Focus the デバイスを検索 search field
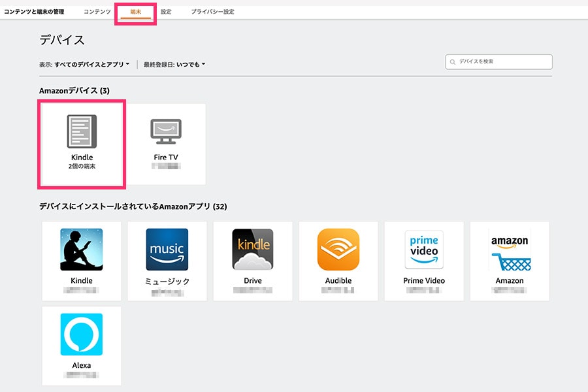The height and width of the screenshot is (392, 588). 498,62
